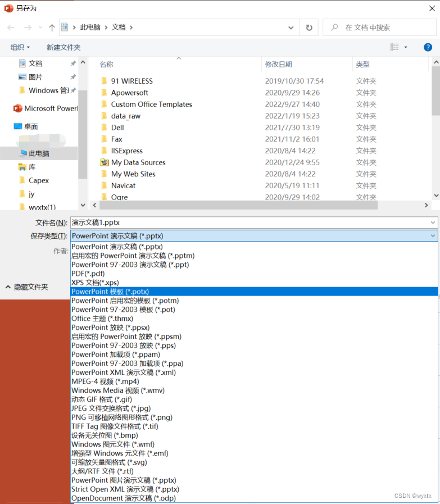The width and height of the screenshot is (440, 504).
Task: Choose XPS 文档(*.xps) save type
Action: (x=254, y=283)
